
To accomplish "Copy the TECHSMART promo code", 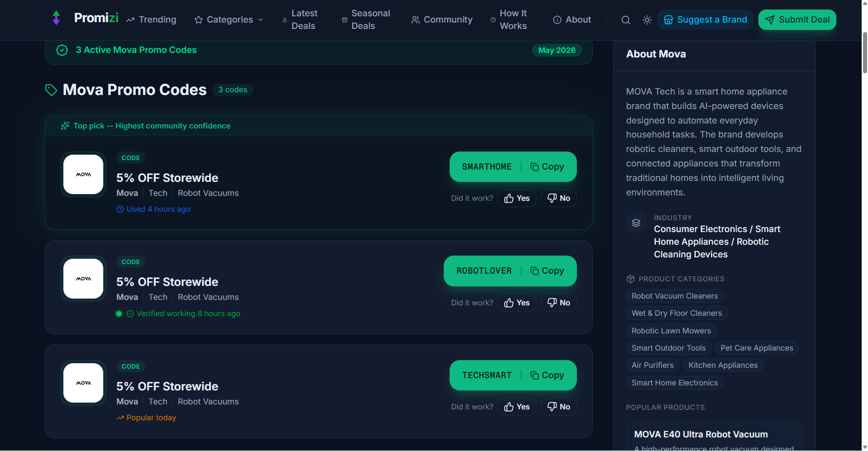I will coord(513,375).
